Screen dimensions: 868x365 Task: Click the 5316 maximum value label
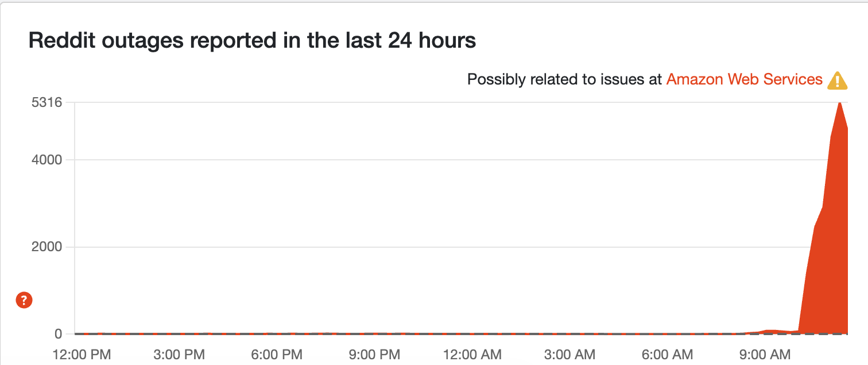pyautogui.click(x=47, y=102)
